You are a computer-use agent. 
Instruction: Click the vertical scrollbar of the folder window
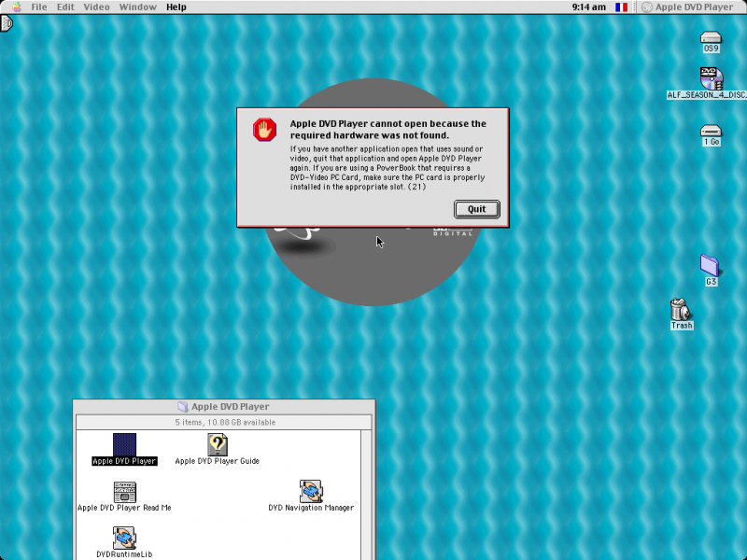366,495
